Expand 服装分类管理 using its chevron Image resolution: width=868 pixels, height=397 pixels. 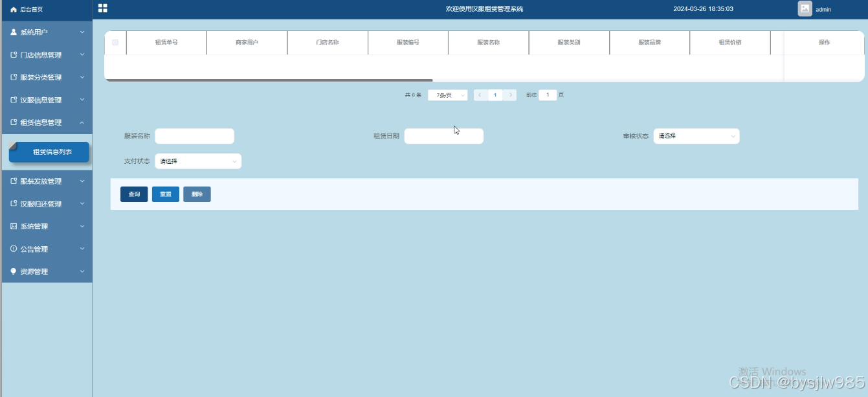click(x=82, y=77)
